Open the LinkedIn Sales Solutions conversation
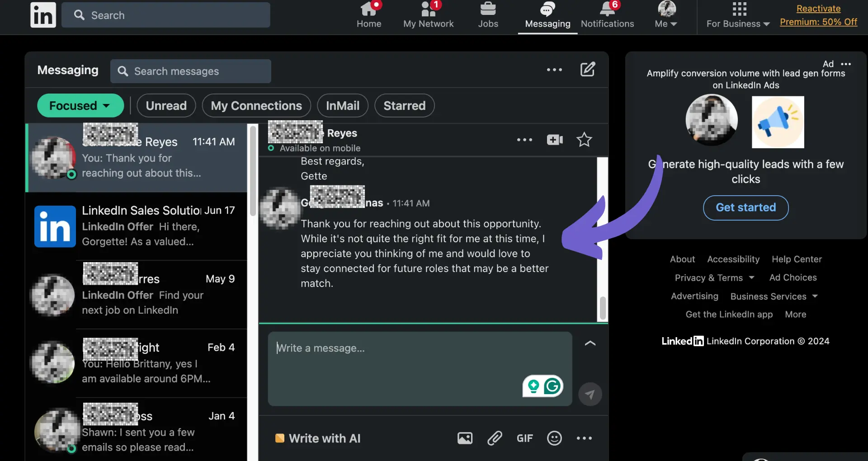This screenshot has width=868, height=461. pyautogui.click(x=137, y=226)
